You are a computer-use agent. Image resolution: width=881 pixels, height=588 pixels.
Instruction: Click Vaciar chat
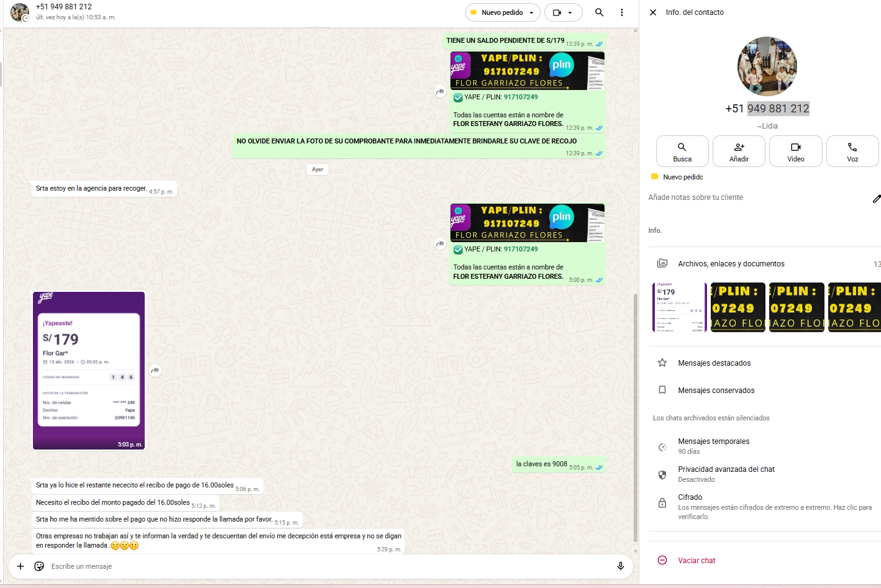[x=696, y=561]
